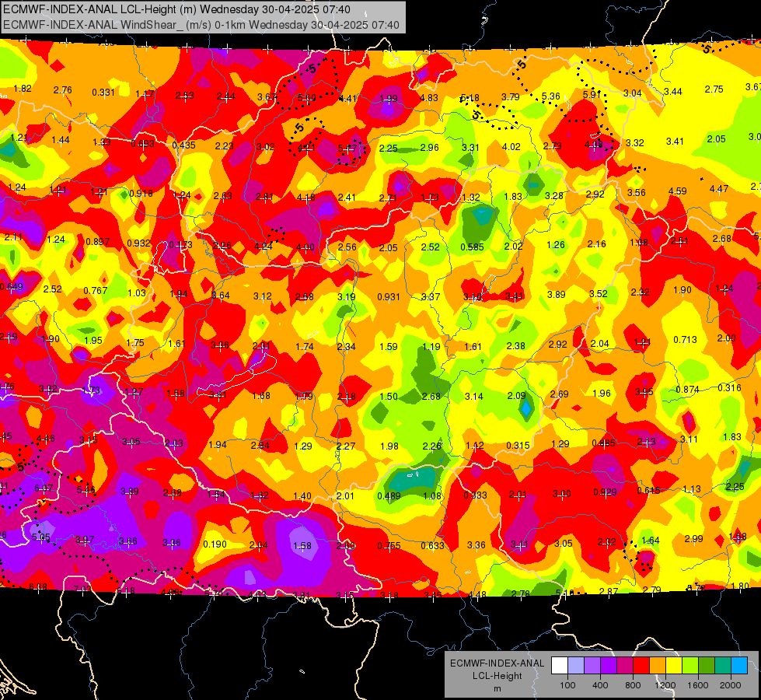Click the wind shear value '1.03'

pyautogui.click(x=137, y=293)
